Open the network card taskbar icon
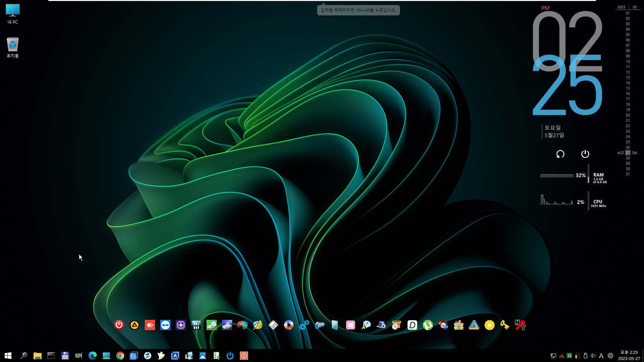Image resolution: width=644 pixels, height=362 pixels. 79,356
